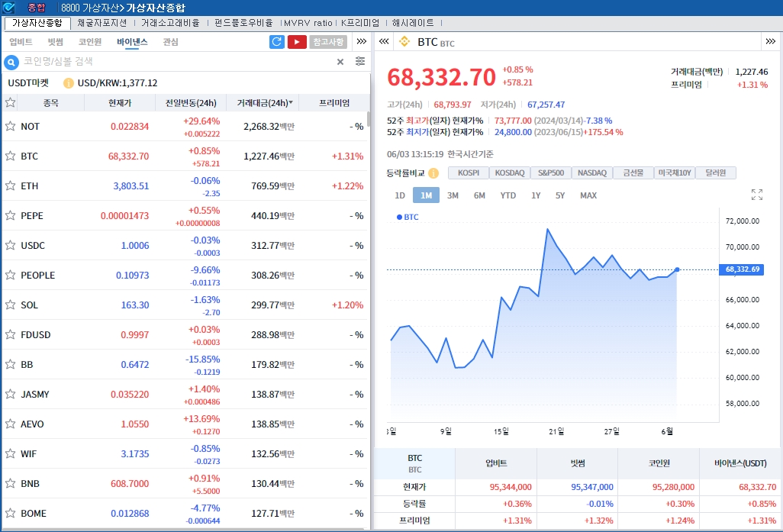Click the info icon beside USD/KRW rate
Viewport: 783px width, 532px height.
click(69, 83)
